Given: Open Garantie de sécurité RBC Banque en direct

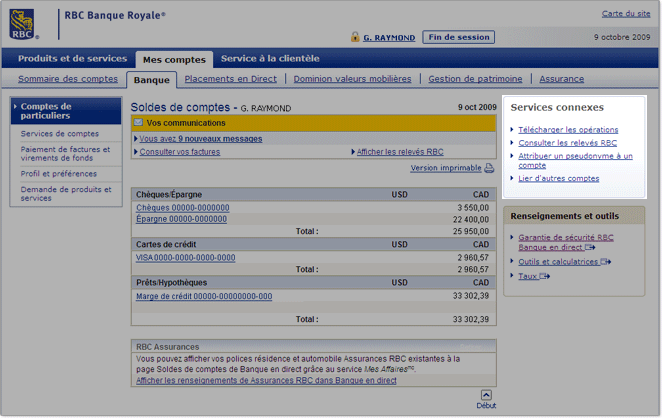Looking at the screenshot, I should tap(566, 242).
